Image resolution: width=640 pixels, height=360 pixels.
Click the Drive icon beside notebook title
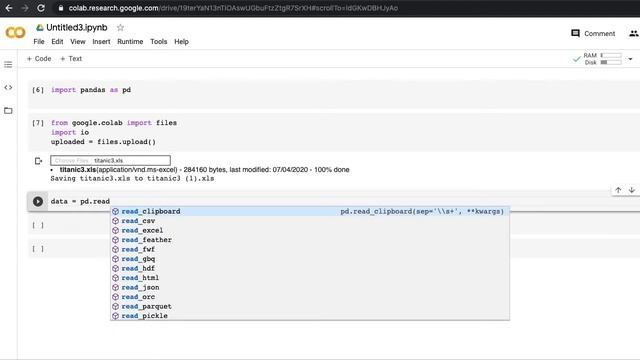tap(40, 27)
